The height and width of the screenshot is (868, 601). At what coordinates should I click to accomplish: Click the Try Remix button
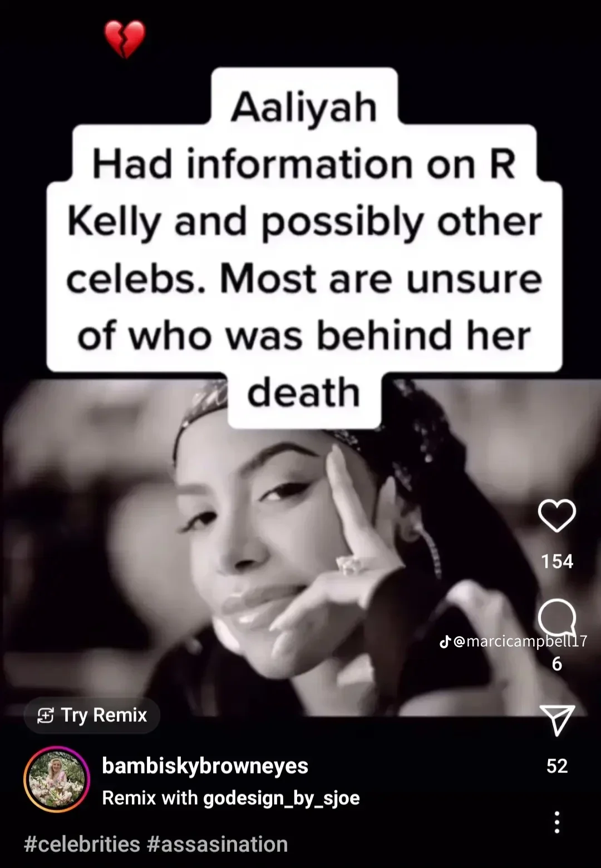92,715
